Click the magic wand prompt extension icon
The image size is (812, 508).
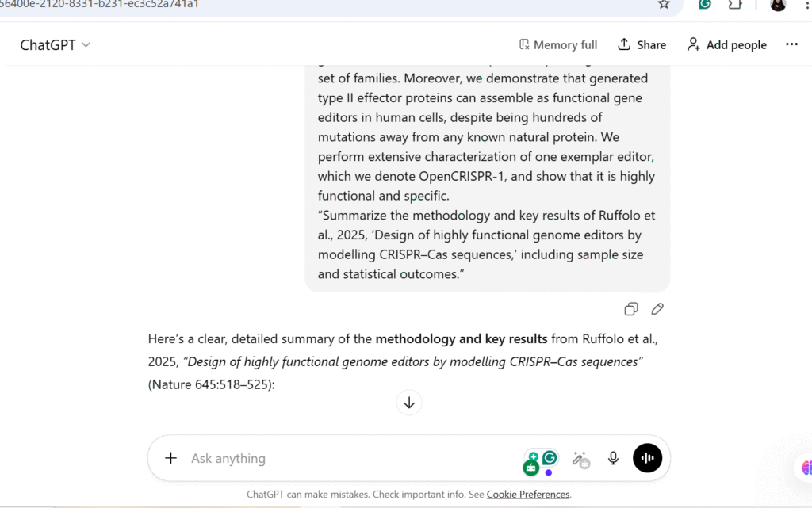(x=580, y=459)
